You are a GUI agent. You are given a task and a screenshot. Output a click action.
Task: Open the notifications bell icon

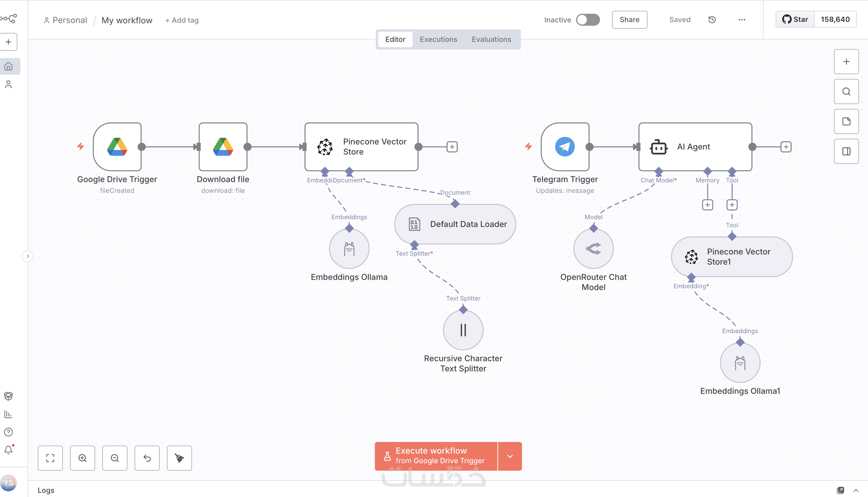[x=9, y=450]
